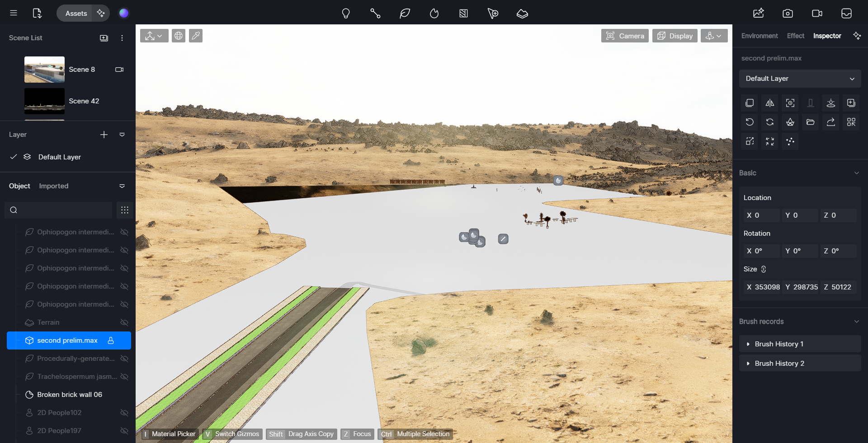Toggle the Scene 8 camera icon
Image resolution: width=868 pixels, height=443 pixels.
click(119, 70)
